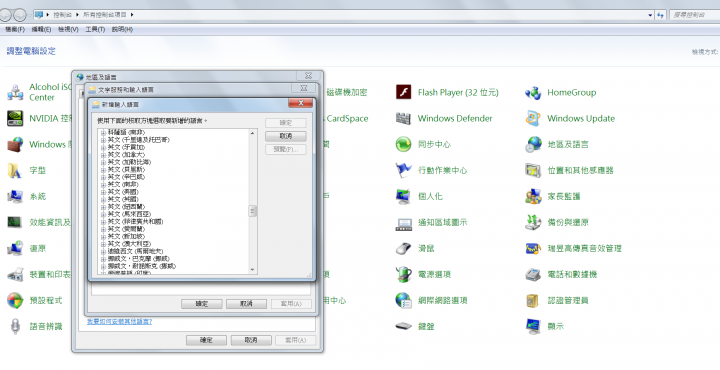
Task: Open the 編輯(E) menu
Action: point(41,29)
